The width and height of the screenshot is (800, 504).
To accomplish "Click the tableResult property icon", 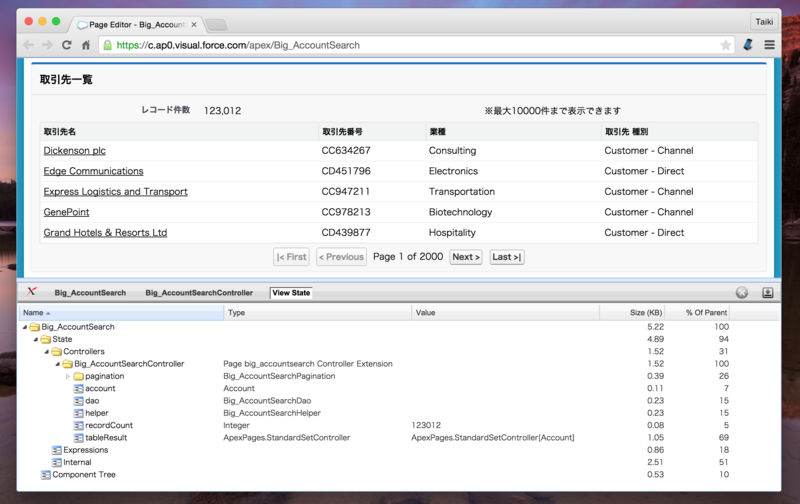I will (x=79, y=438).
